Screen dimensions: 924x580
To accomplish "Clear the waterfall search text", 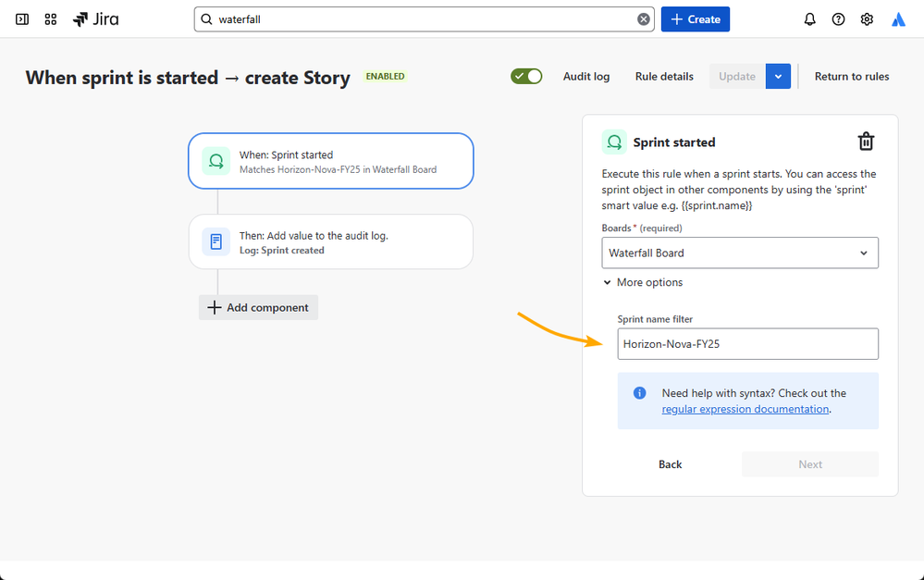I will (x=644, y=19).
